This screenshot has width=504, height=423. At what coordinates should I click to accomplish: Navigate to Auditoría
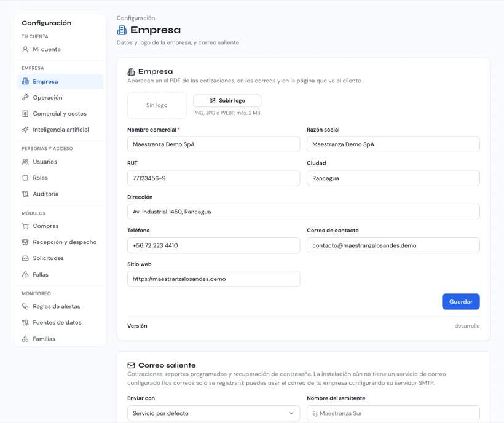pos(60,194)
